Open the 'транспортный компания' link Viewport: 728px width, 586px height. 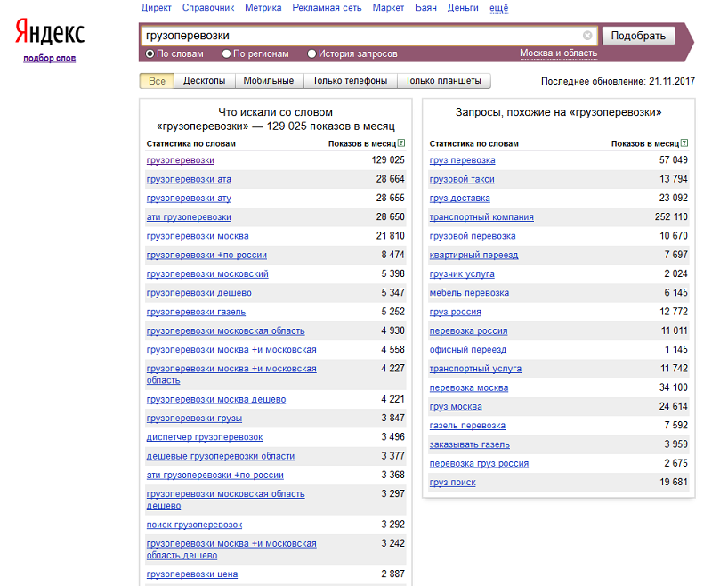coord(481,217)
